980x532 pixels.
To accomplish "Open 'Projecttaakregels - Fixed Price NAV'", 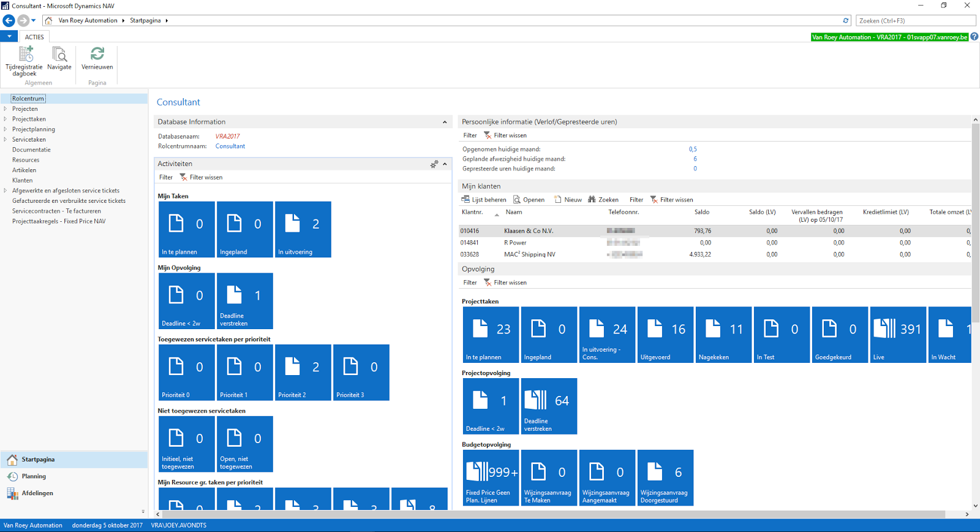I will pyautogui.click(x=59, y=221).
